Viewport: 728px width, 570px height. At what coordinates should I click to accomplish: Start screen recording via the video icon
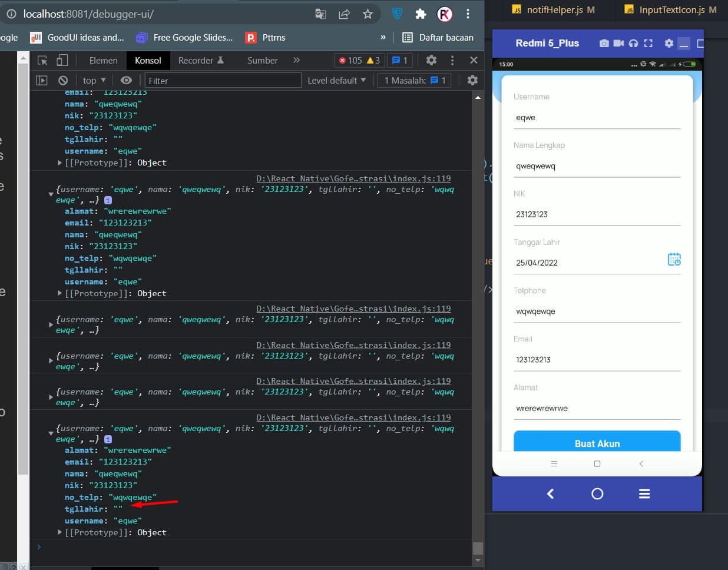tap(619, 43)
